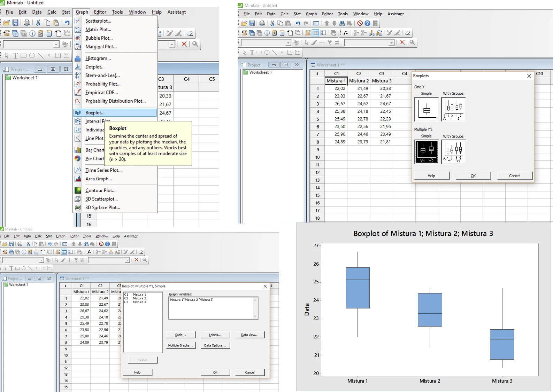Click the Pie Chart icon in the menu

pyautogui.click(x=78, y=158)
